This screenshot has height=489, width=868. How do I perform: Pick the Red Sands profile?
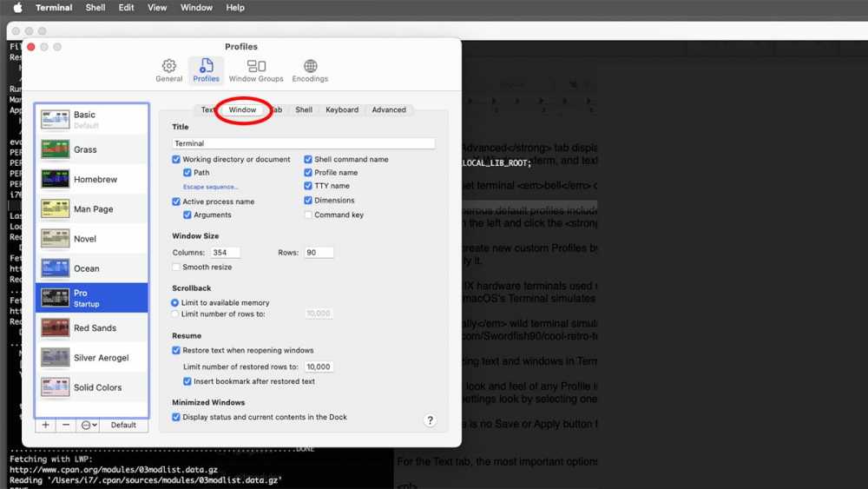click(x=92, y=327)
